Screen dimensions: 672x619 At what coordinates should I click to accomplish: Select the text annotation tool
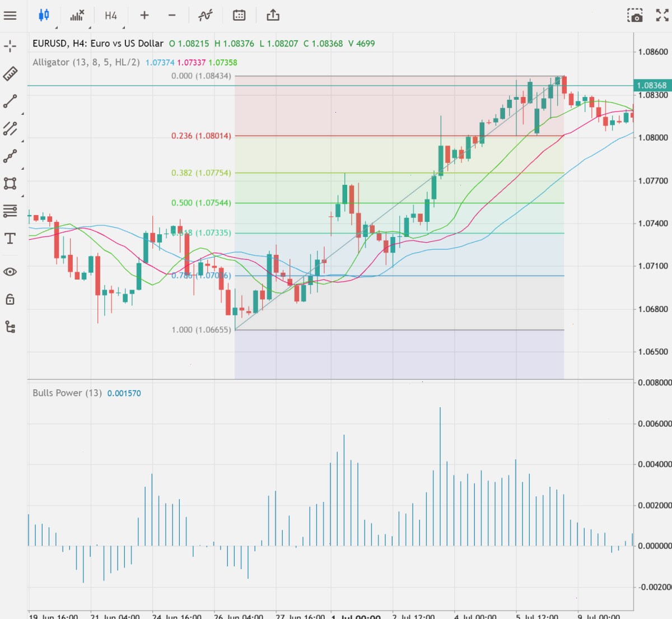(10, 239)
